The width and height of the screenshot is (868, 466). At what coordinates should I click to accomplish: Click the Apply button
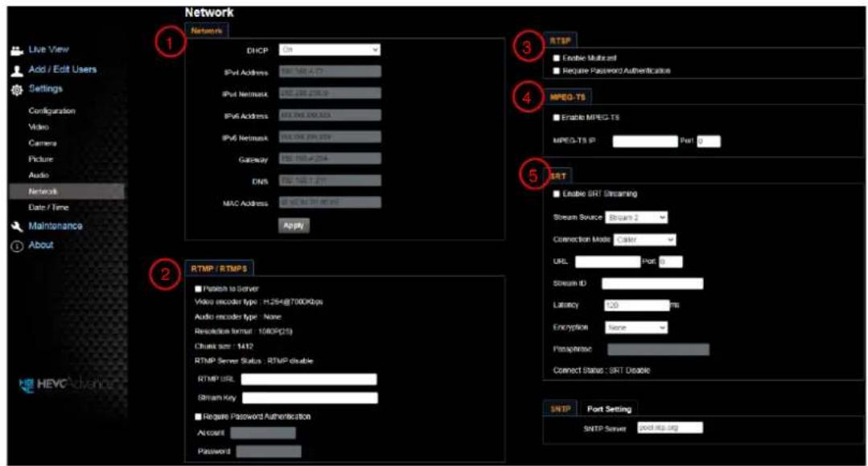(x=294, y=225)
